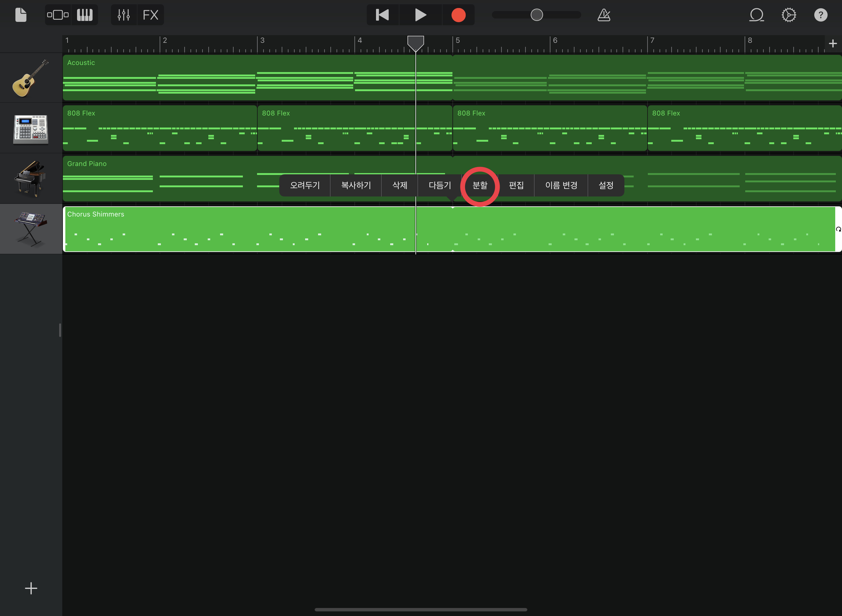Add song section with ruler plus
842x616 pixels.
[833, 44]
